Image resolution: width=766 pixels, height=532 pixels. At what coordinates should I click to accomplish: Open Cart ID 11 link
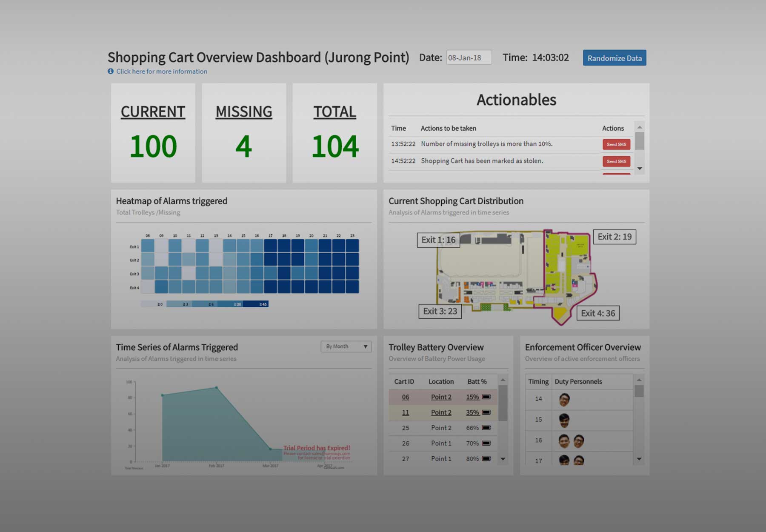tap(406, 412)
